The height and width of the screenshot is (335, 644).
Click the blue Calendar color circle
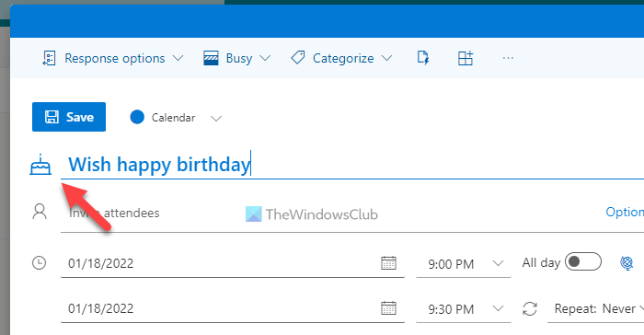137,117
